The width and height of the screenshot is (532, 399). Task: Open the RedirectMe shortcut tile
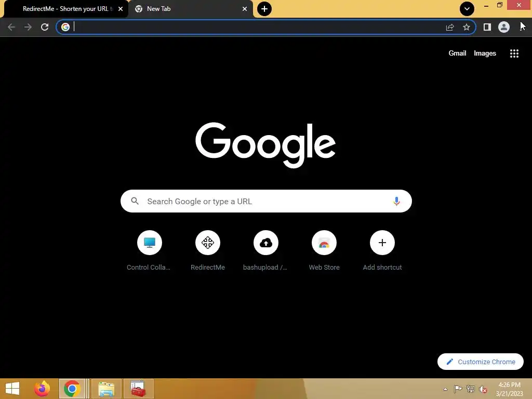(208, 250)
